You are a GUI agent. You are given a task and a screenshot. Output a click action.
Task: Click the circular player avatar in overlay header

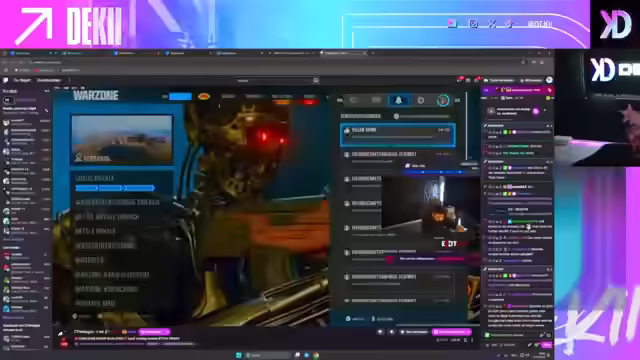(443, 100)
